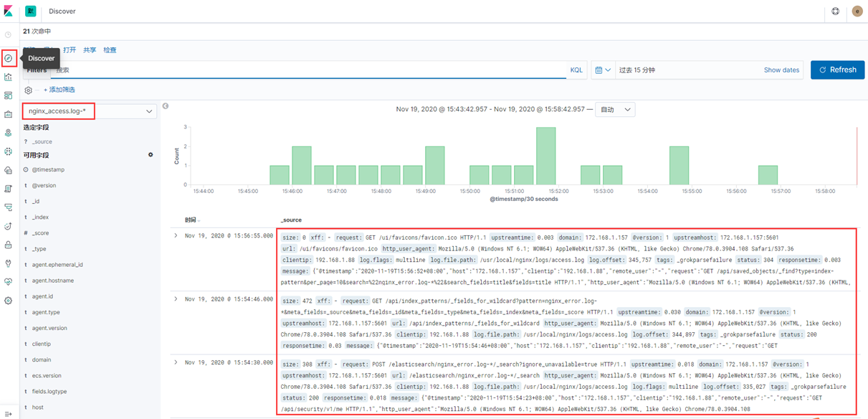Select the agent.id field
Image resolution: width=868 pixels, height=419 pixels.
pyautogui.click(x=42, y=296)
